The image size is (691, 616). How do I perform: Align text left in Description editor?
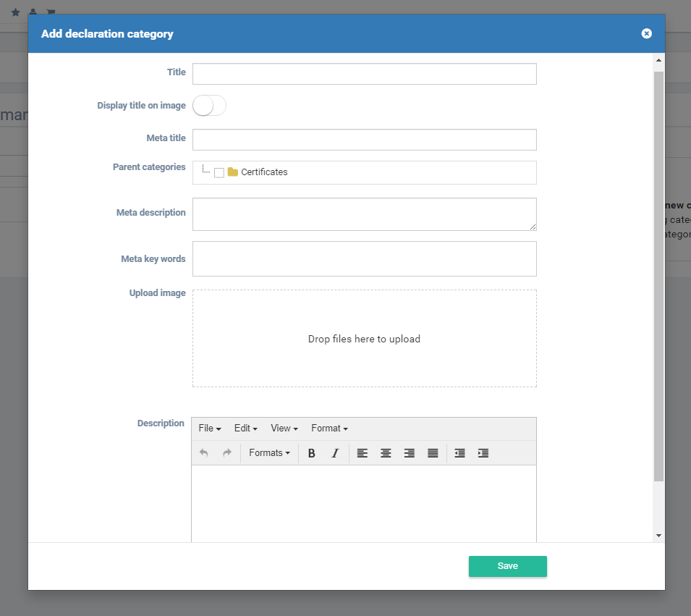(x=363, y=453)
